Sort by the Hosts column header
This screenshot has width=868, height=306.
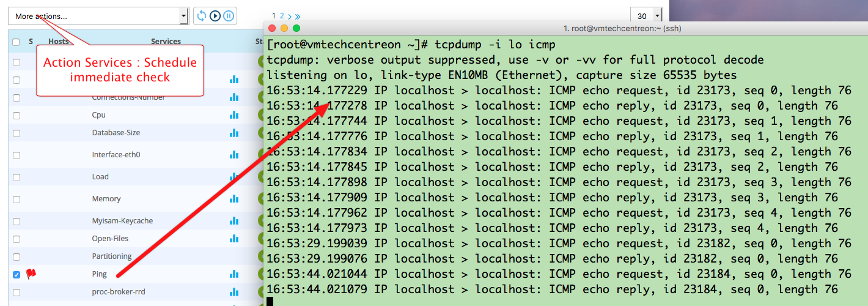[x=59, y=42]
